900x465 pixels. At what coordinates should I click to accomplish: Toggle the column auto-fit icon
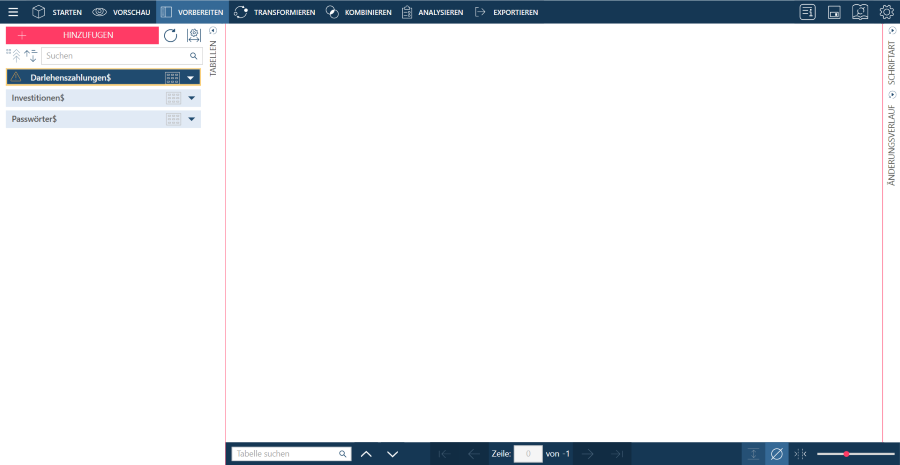pos(800,454)
